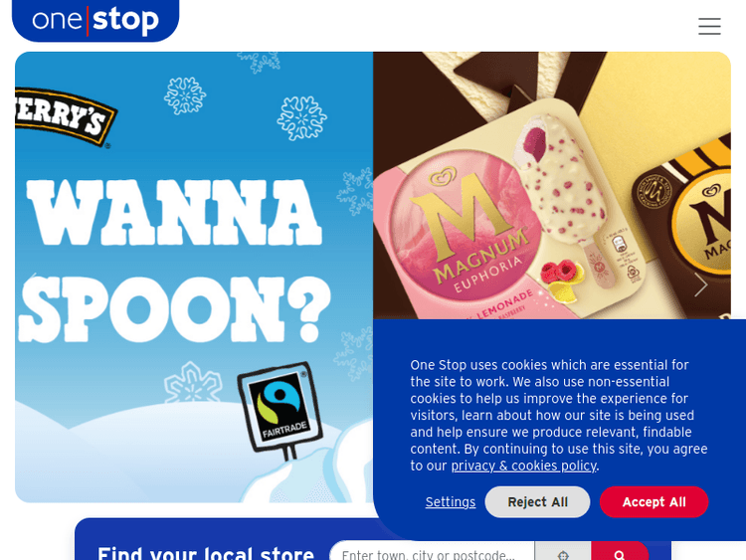The image size is (746, 560).
Task: Click the large snowflake beside the Ben & Jerry's logo
Action: [x=185, y=95]
